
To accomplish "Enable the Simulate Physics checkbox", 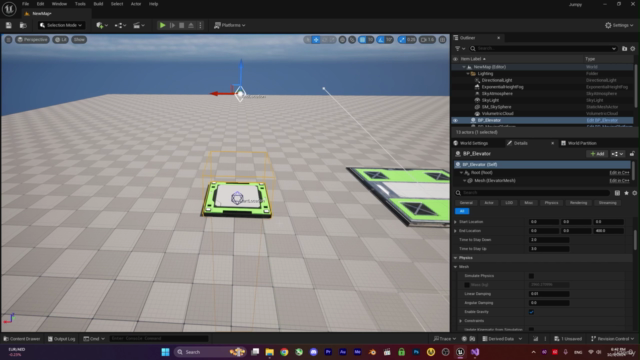I will pos(531,276).
